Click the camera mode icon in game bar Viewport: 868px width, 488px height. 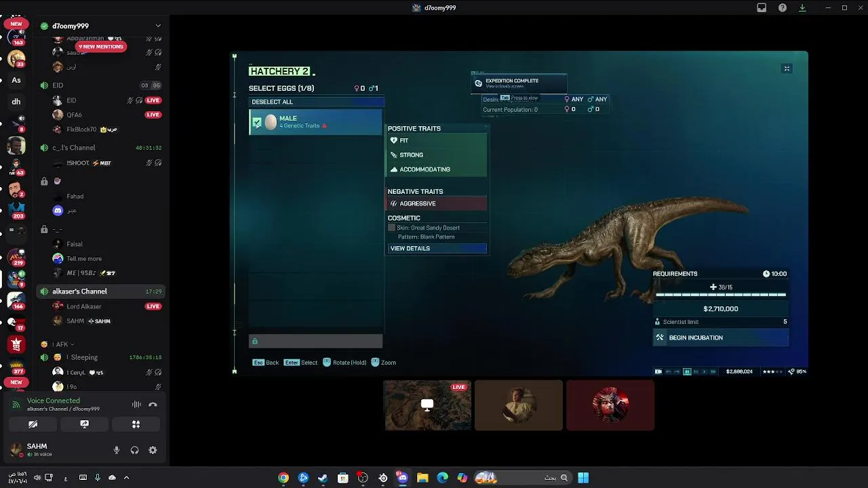(x=658, y=371)
